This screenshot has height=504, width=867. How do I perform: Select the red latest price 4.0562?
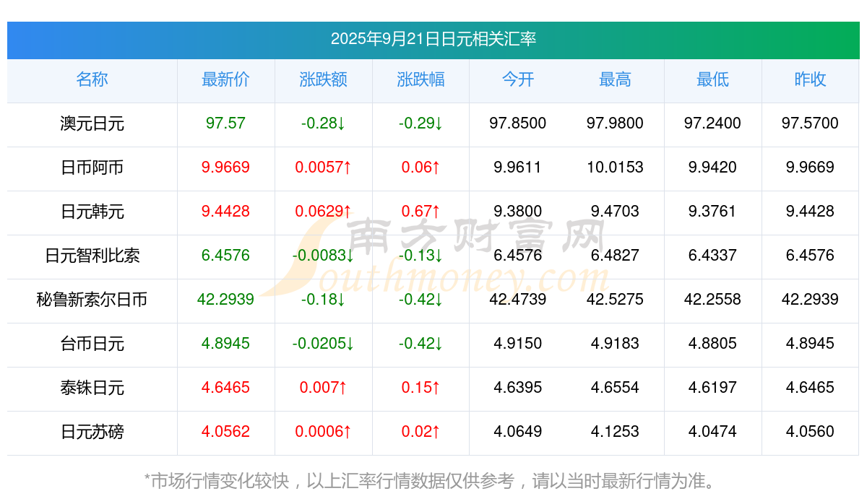(226, 432)
